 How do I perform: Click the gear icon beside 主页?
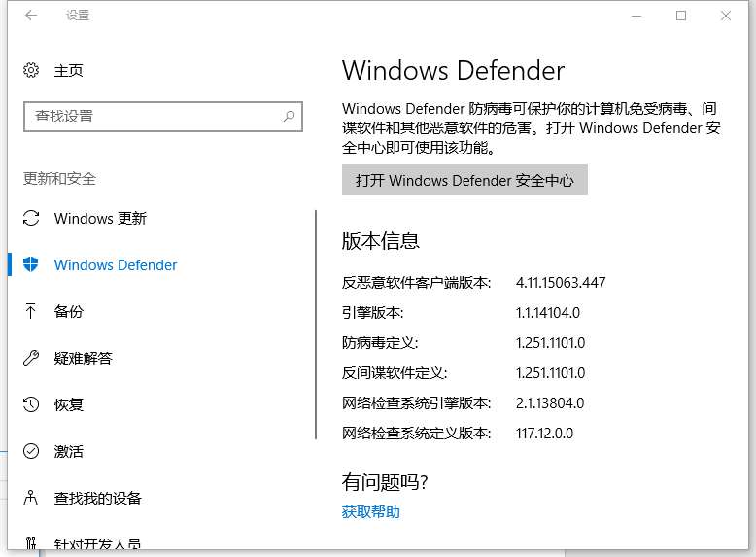31,70
